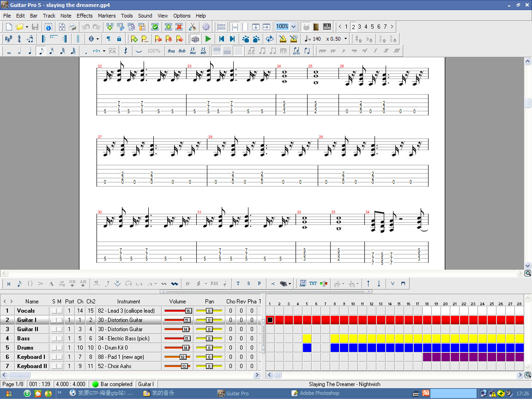Open the metronome icon in toolbar
The height and width of the screenshot is (399, 532).
point(282,39)
